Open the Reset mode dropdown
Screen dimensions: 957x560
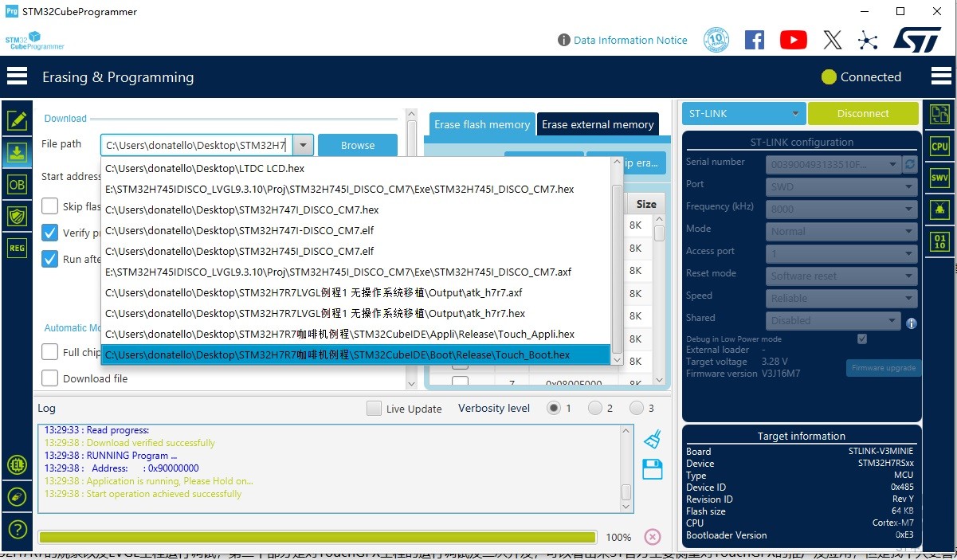pyautogui.click(x=841, y=276)
